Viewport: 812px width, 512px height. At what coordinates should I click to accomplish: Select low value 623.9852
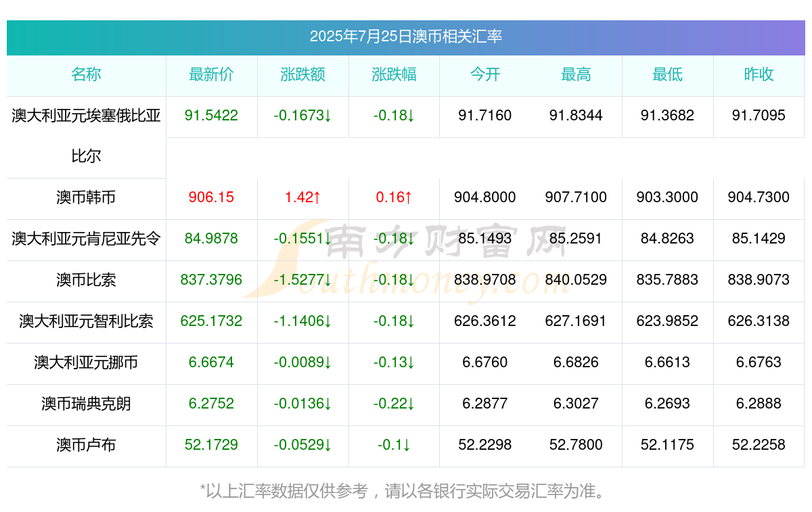click(x=668, y=321)
